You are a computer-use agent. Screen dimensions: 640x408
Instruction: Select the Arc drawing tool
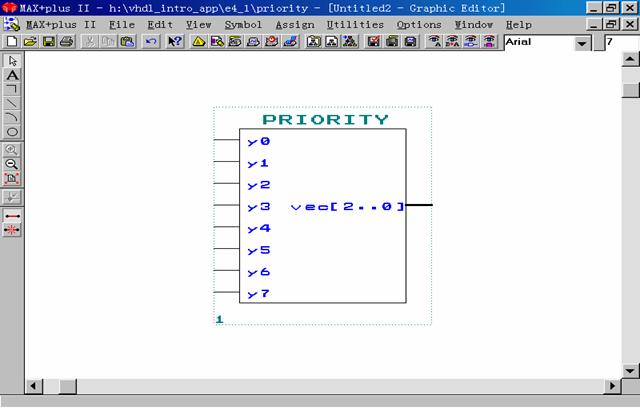[x=12, y=118]
